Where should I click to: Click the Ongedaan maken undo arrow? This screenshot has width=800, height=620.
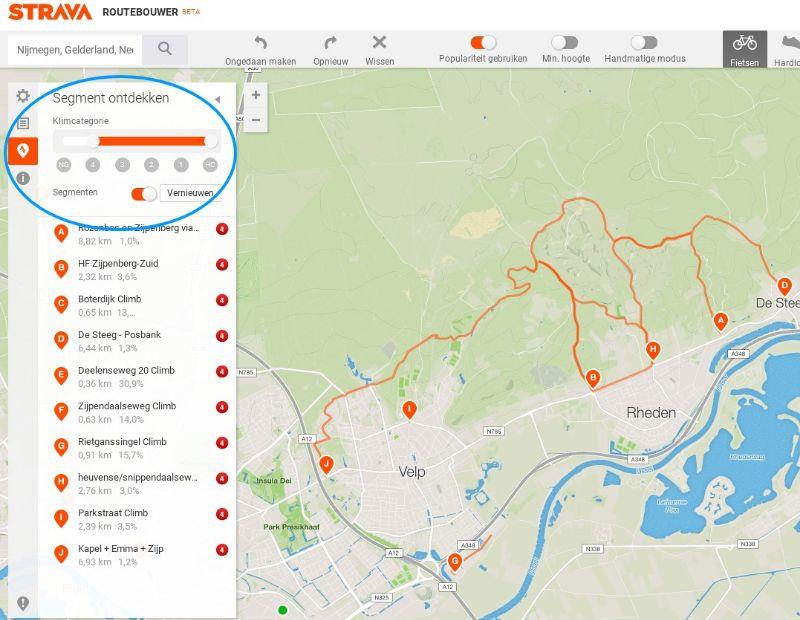(x=260, y=43)
